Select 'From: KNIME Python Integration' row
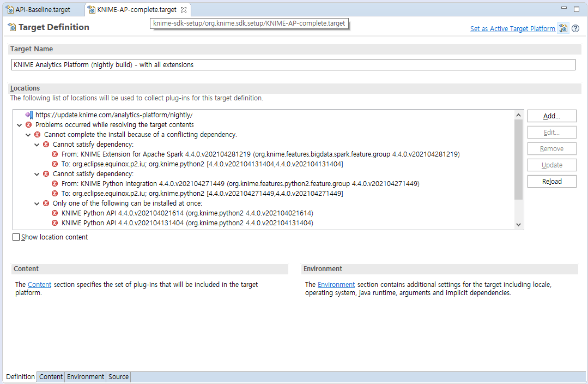This screenshot has width=588, height=384. (240, 184)
